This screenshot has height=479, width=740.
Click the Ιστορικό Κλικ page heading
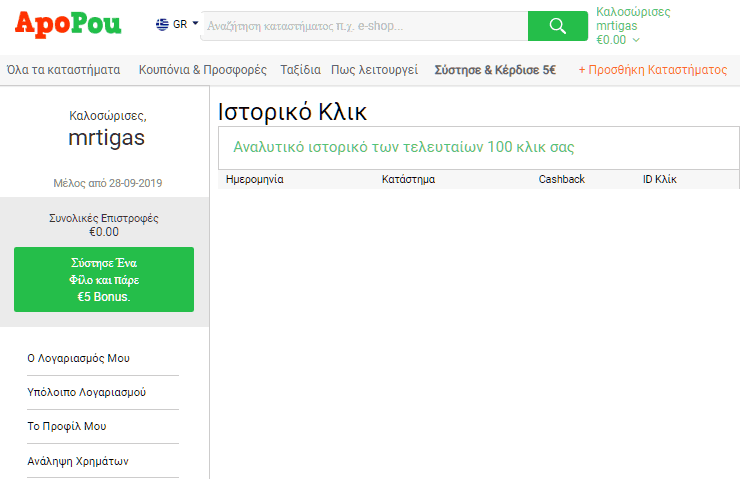pos(292,112)
